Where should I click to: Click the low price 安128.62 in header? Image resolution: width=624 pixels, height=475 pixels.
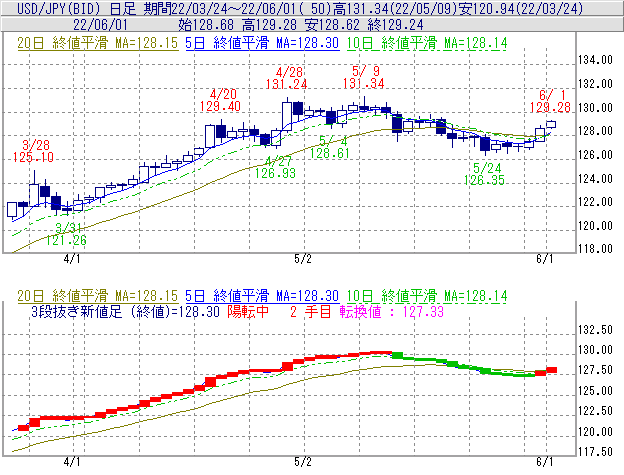tap(332, 25)
